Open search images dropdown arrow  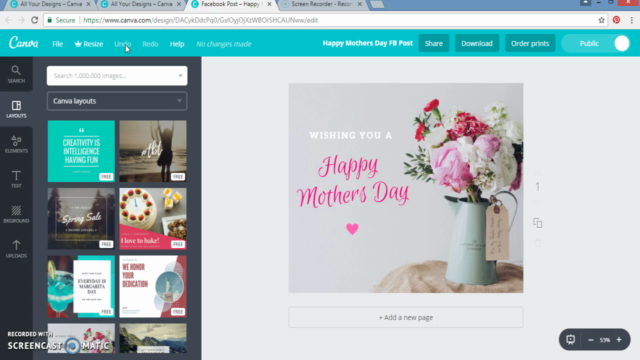click(180, 76)
